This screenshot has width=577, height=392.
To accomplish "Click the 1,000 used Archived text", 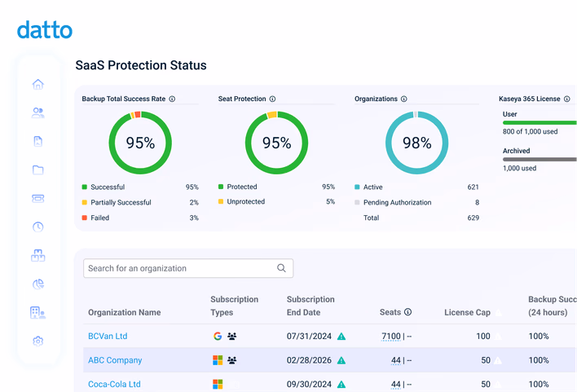I will coord(519,168).
